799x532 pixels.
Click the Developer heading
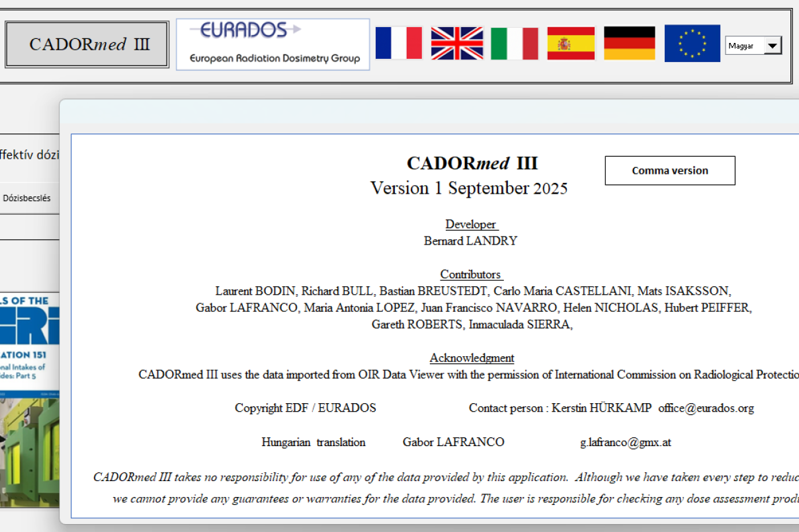coord(471,224)
